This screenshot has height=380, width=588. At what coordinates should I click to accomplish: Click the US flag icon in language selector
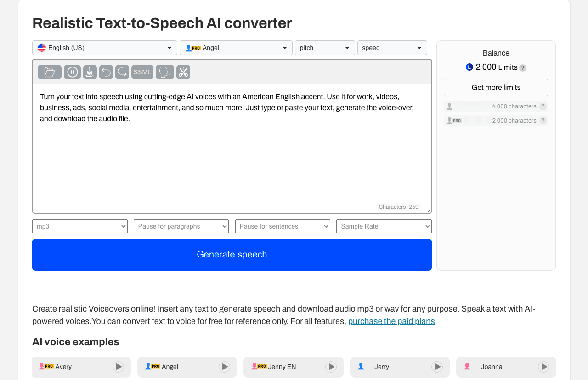(x=42, y=48)
